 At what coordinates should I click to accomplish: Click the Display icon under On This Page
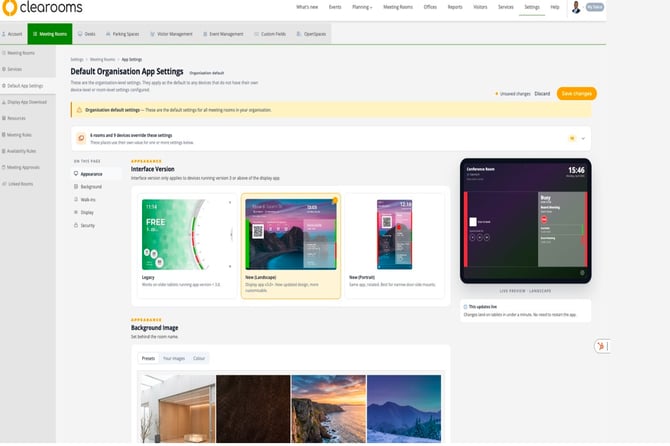[x=76, y=212]
